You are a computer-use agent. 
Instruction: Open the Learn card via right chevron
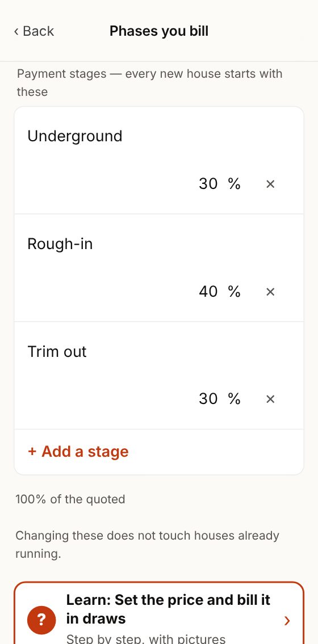coord(287,621)
